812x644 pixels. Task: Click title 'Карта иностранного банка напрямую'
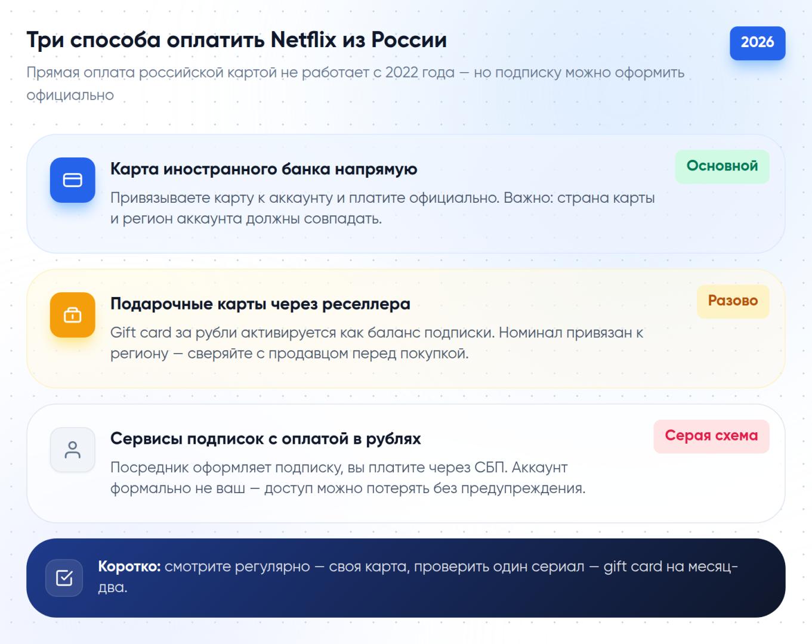click(x=264, y=169)
